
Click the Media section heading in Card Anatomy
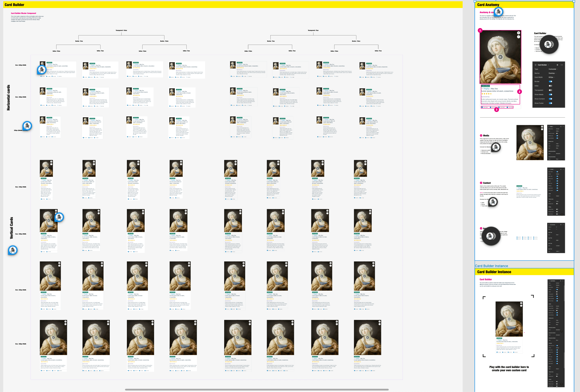486,135
